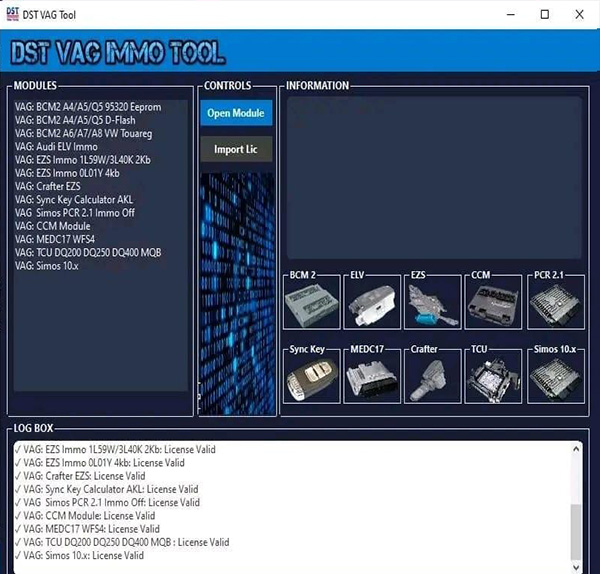The height and width of the screenshot is (574, 600).
Task: Click the CCM module image
Action: [493, 305]
